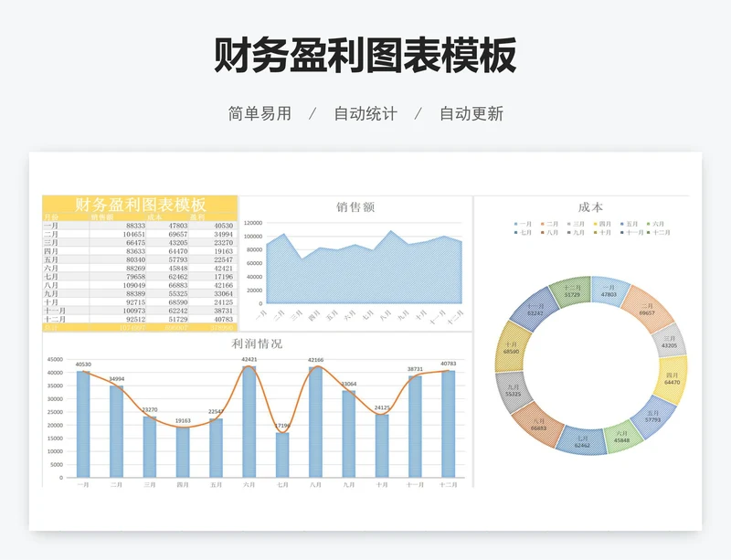The width and height of the screenshot is (731, 560).
Task: Click the 一月 47803 donut segment
Action: pos(609,291)
